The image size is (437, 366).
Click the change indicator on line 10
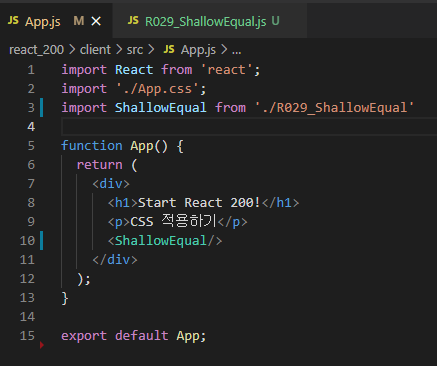(x=42, y=241)
